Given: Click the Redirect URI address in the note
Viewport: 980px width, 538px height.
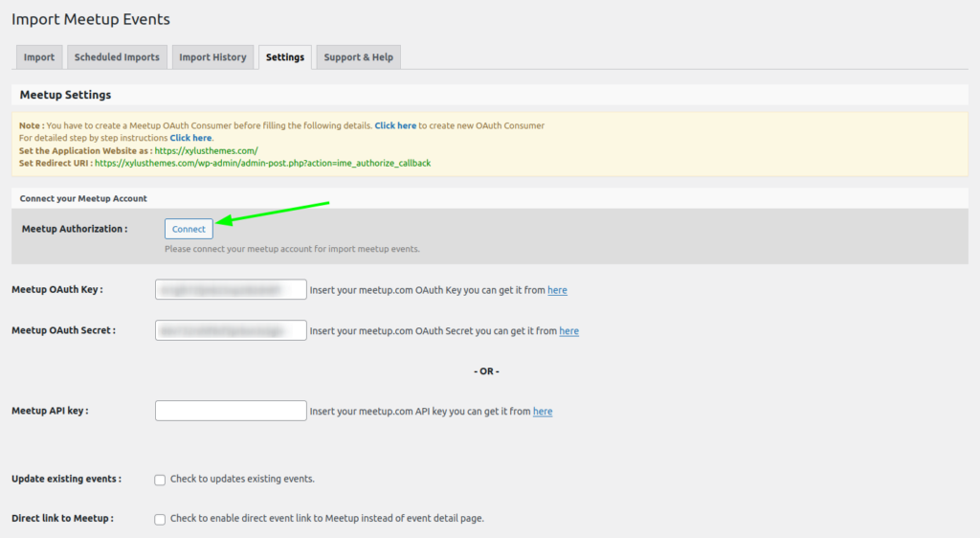Looking at the screenshot, I should (x=262, y=164).
